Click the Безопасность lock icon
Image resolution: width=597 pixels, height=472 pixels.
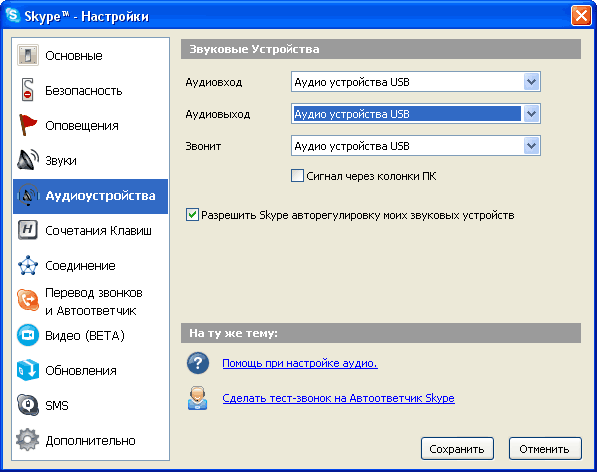tap(27, 90)
